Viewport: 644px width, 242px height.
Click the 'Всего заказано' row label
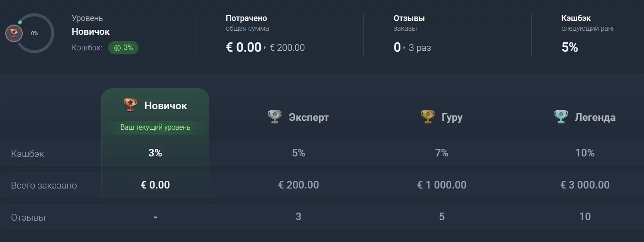pos(44,185)
